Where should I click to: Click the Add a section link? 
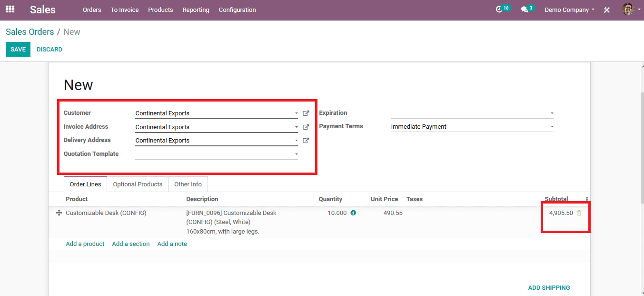tap(131, 244)
